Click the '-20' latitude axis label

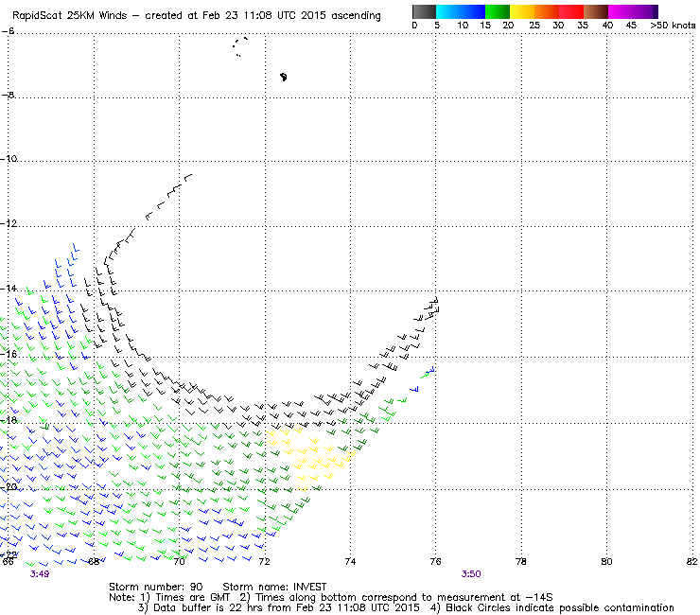click(x=9, y=487)
